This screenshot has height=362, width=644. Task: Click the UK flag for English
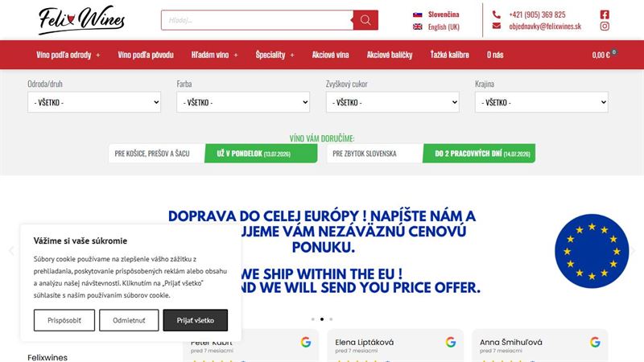(417, 27)
